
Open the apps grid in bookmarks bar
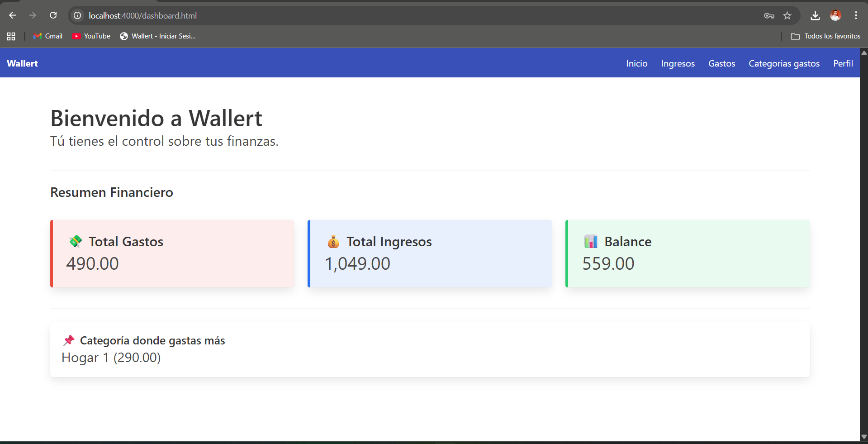tap(11, 36)
